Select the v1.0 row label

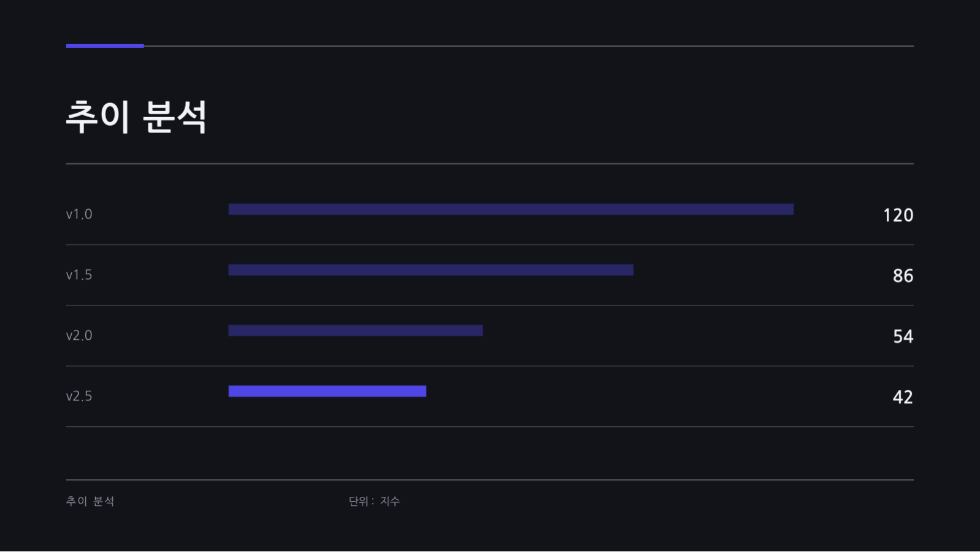(x=79, y=214)
